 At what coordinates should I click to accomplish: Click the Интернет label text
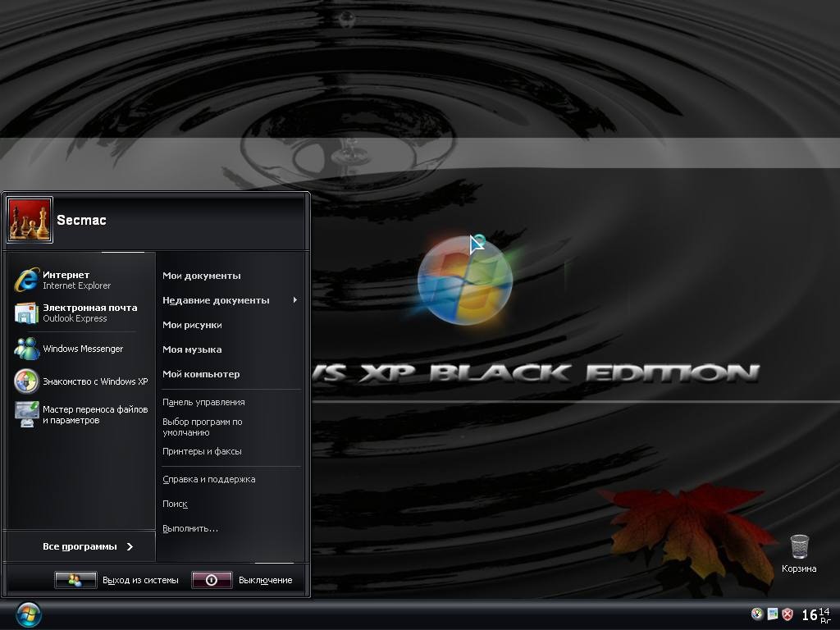pyautogui.click(x=66, y=275)
